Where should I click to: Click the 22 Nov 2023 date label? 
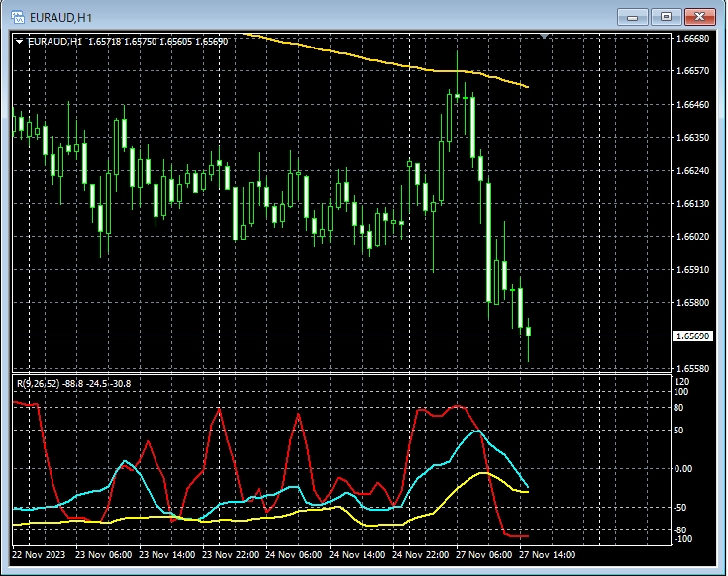pyautogui.click(x=40, y=555)
